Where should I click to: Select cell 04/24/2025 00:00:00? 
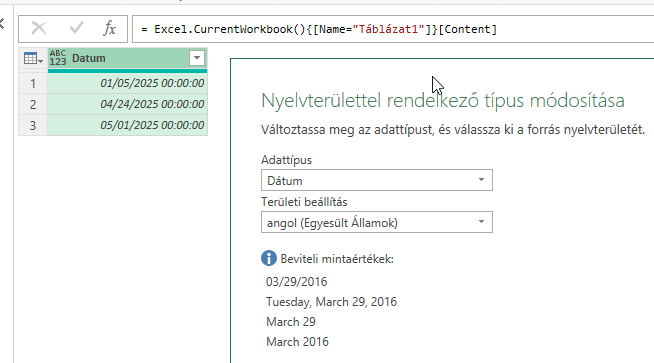[x=127, y=104]
